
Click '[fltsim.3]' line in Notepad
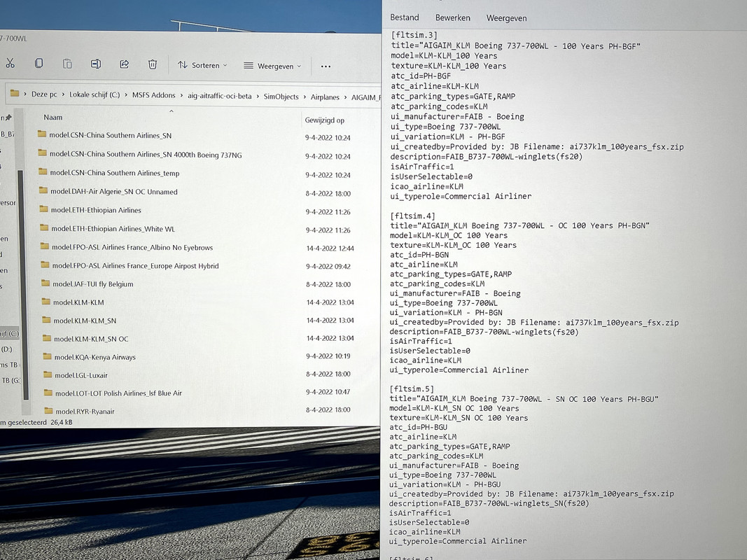click(x=414, y=35)
